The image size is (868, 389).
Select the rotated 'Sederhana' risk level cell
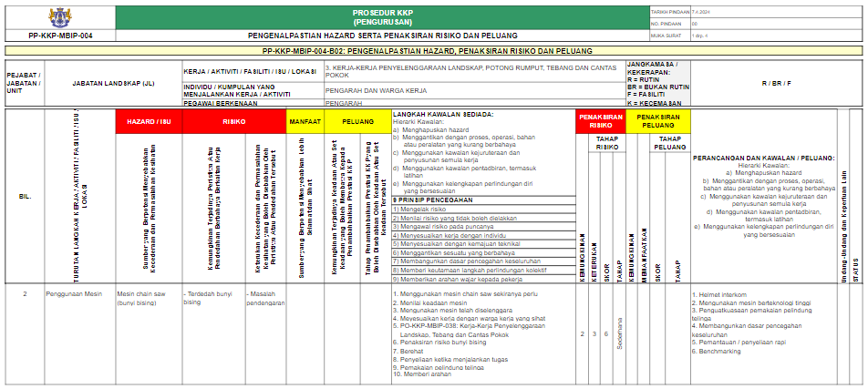pos(619,333)
